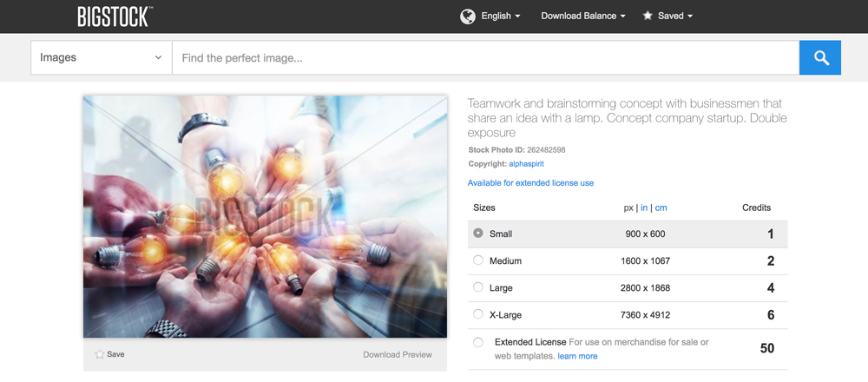Select the X-Large size radio button

[x=478, y=314]
